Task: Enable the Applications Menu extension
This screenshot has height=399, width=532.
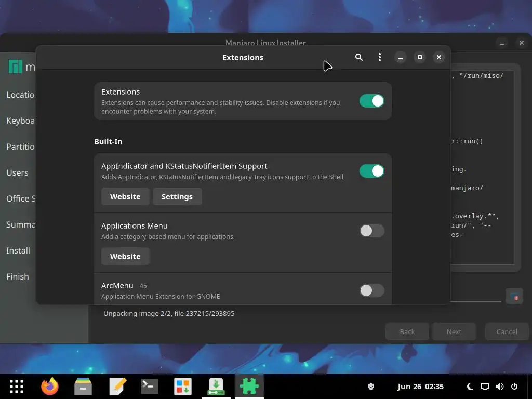Action: point(372,231)
